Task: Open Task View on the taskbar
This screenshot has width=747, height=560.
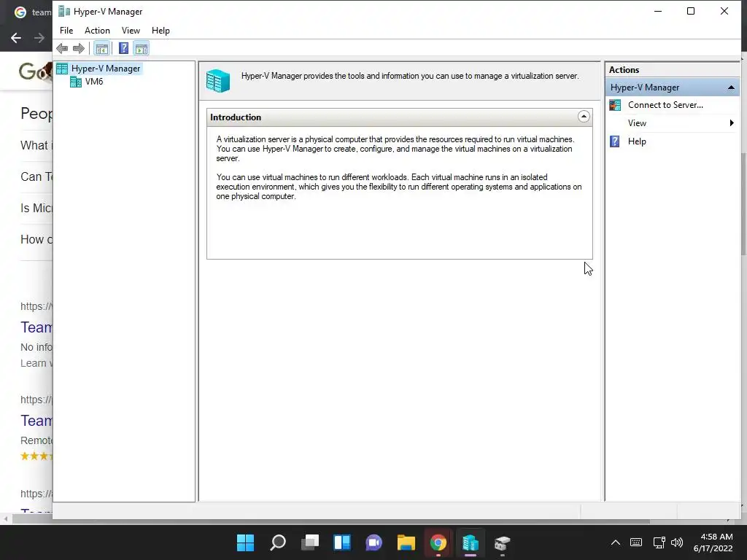Action: [x=310, y=542]
